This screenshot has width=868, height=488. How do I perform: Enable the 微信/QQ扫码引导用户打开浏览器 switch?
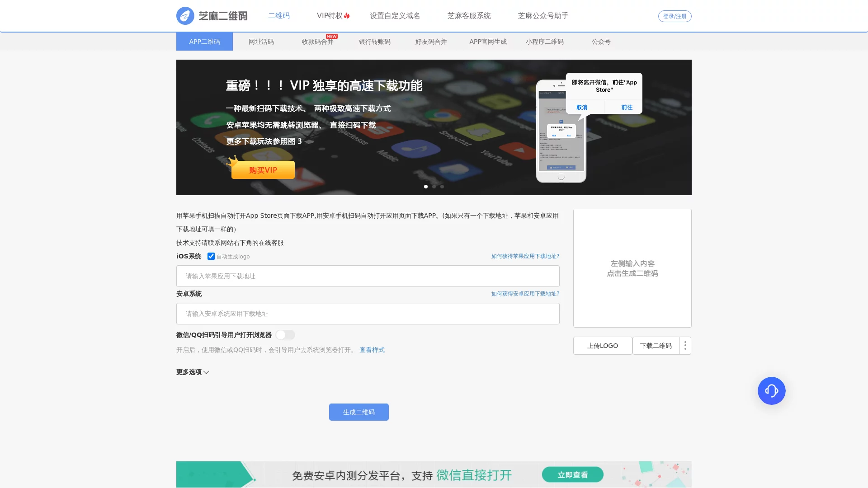click(285, 335)
